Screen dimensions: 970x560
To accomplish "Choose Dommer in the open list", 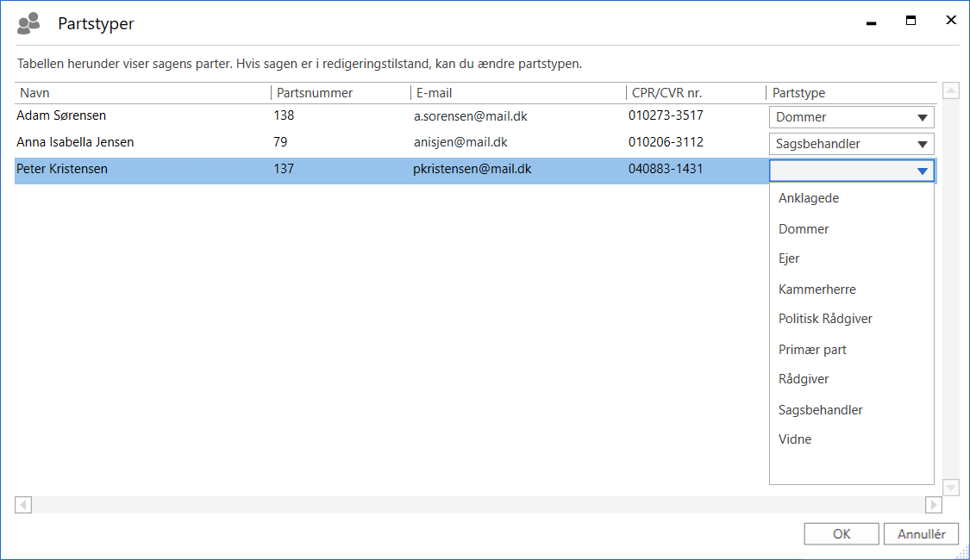I will pos(804,229).
